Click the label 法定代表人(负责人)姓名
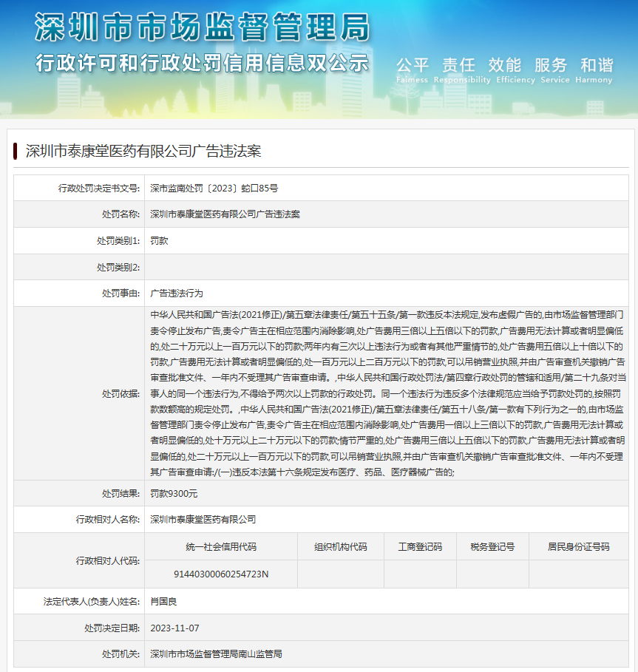Image resolution: width=638 pixels, height=672 pixels. 92,602
